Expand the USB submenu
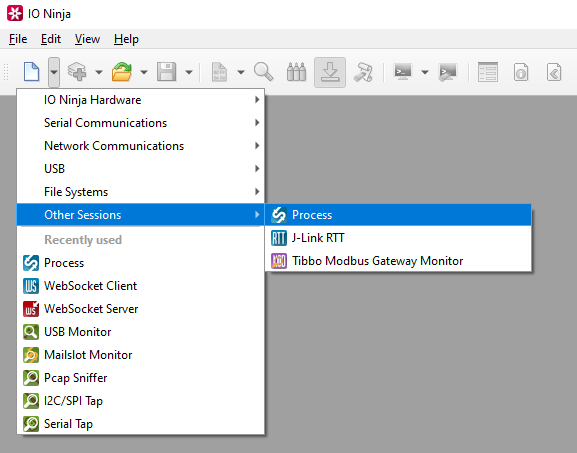This screenshot has width=577, height=453. coord(141,169)
